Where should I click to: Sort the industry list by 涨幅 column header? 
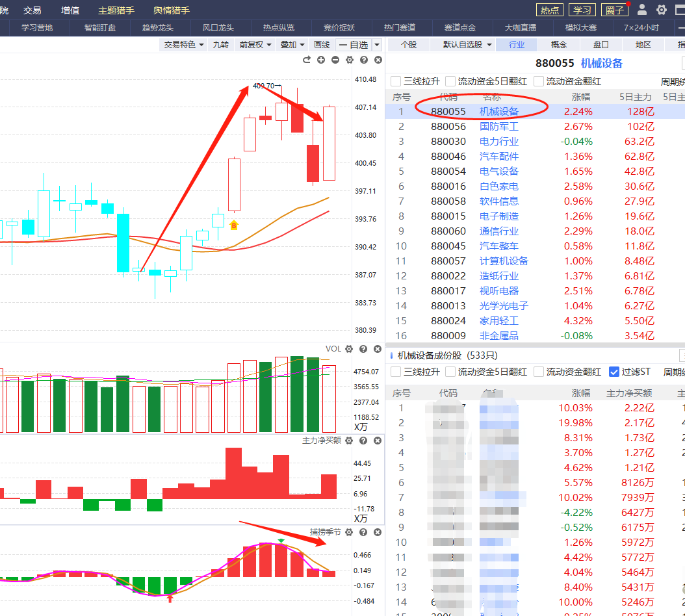click(581, 97)
